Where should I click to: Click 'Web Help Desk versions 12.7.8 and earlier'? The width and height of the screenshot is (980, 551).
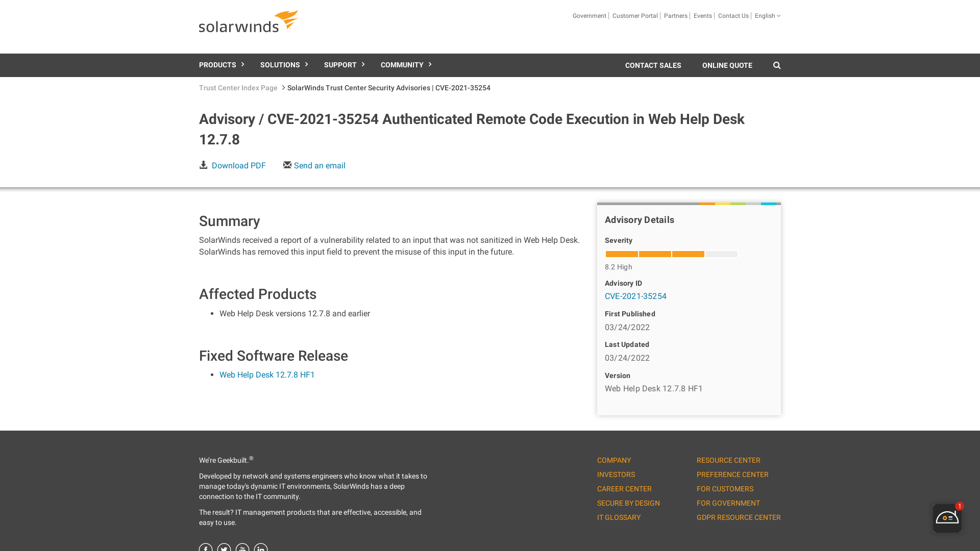295,313
